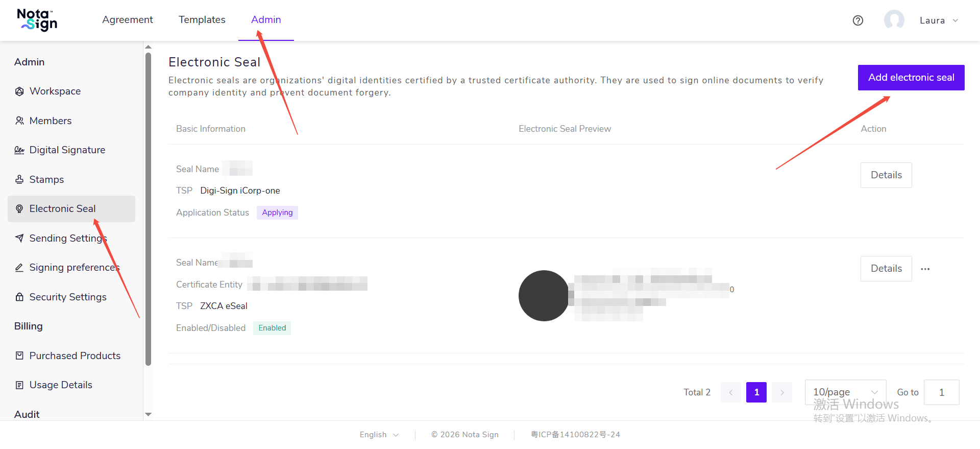The height and width of the screenshot is (449, 980).
Task: Open Usage Details in the sidebar
Action: (71, 385)
